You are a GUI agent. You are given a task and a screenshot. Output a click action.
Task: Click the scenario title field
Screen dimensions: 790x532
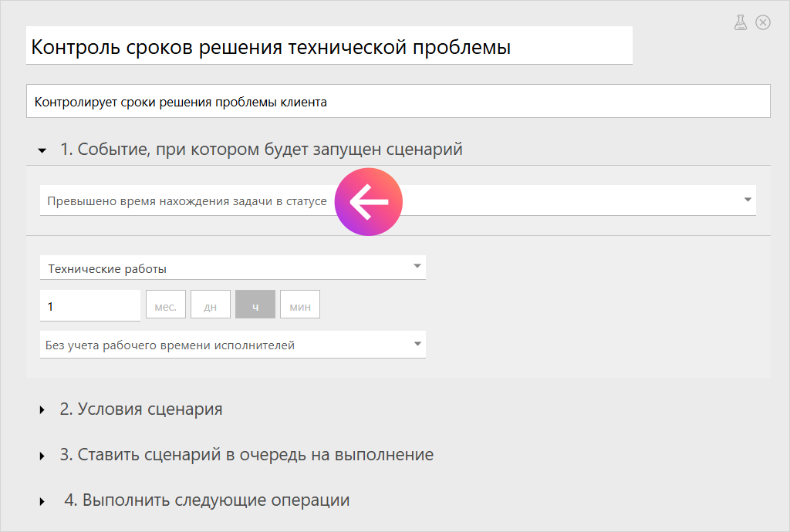pos(329,47)
